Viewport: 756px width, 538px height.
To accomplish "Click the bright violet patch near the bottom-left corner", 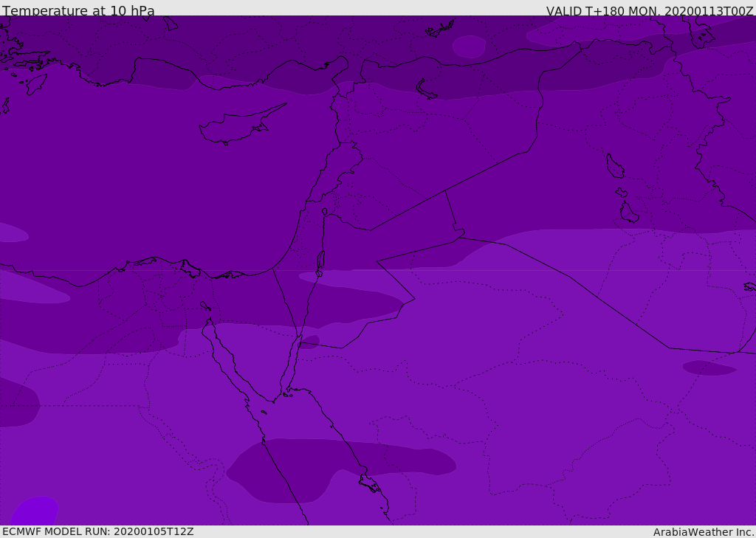I will coord(35,511).
